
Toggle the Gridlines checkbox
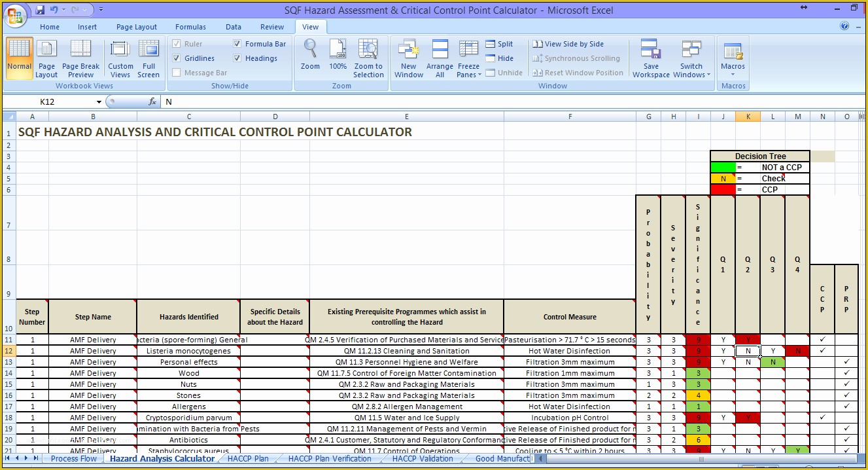[177, 58]
